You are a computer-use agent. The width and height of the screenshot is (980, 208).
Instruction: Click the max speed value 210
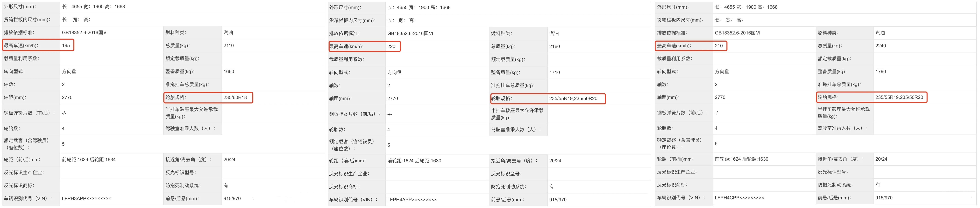pos(719,46)
